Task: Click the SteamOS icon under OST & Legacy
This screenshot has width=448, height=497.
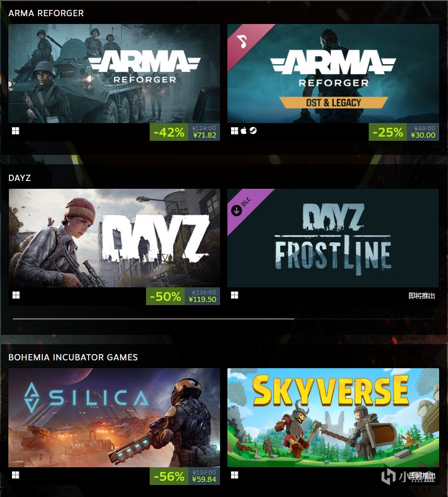Action: coord(253,130)
